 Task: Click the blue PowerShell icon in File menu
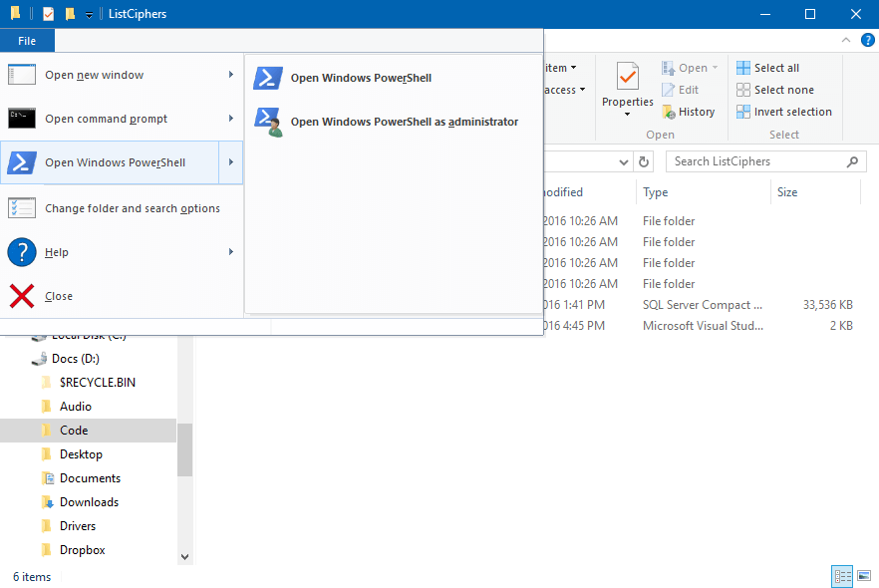point(22,162)
